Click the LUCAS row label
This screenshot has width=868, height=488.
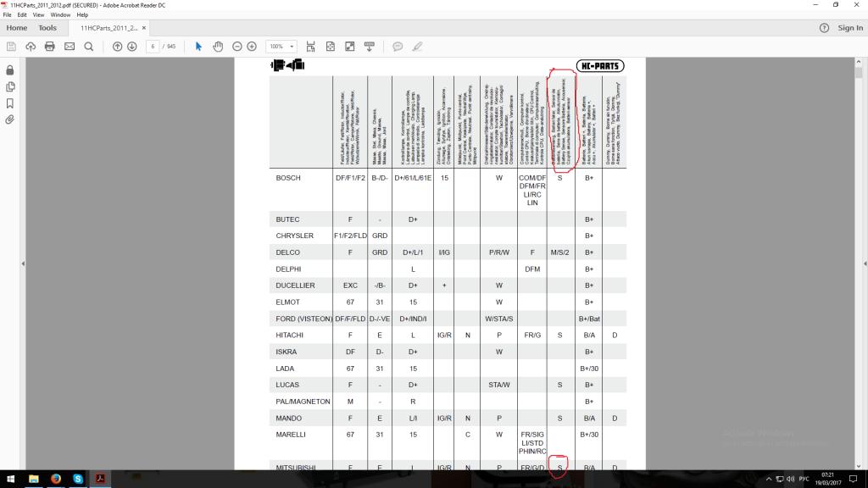[287, 385]
